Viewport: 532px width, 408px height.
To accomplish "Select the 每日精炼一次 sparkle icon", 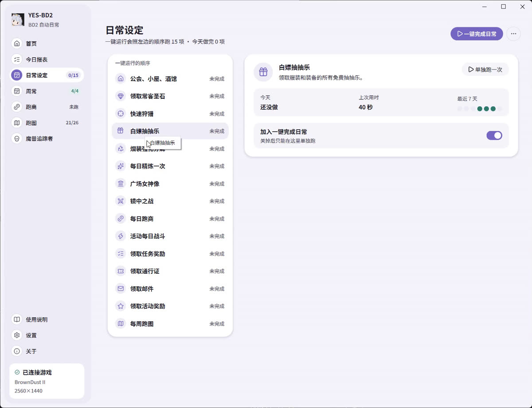I will click(x=120, y=166).
